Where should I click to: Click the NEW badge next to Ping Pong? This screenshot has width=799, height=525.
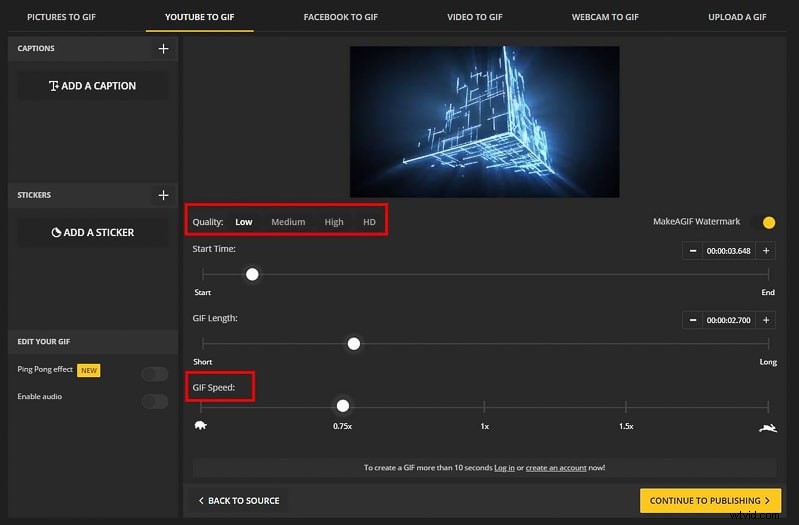click(x=89, y=371)
